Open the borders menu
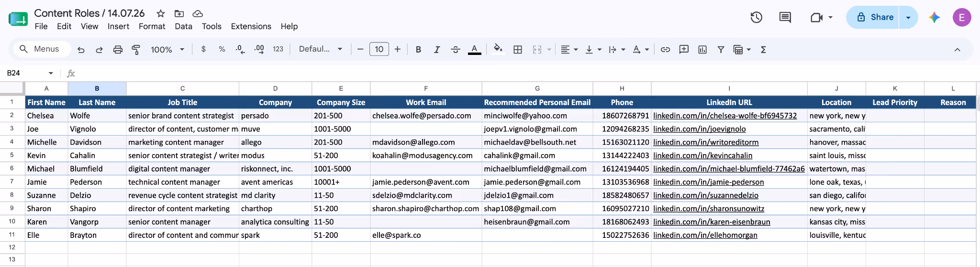The image size is (980, 267). tap(518, 49)
